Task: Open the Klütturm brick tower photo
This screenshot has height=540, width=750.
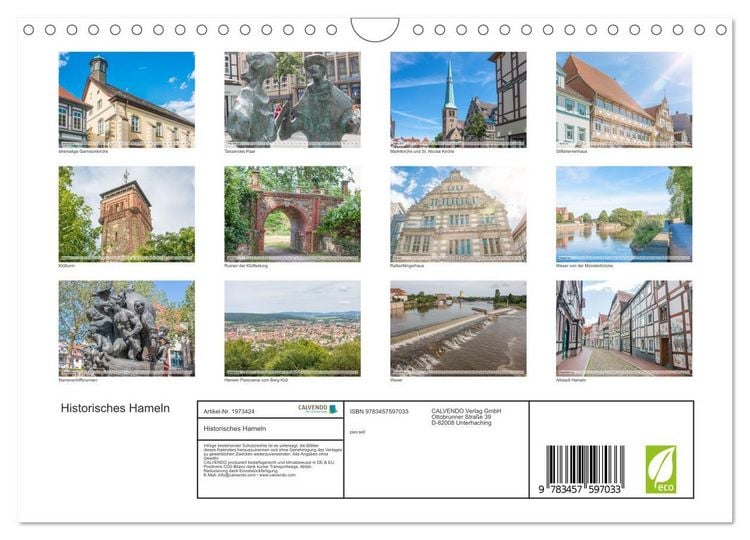Action: click(x=127, y=214)
